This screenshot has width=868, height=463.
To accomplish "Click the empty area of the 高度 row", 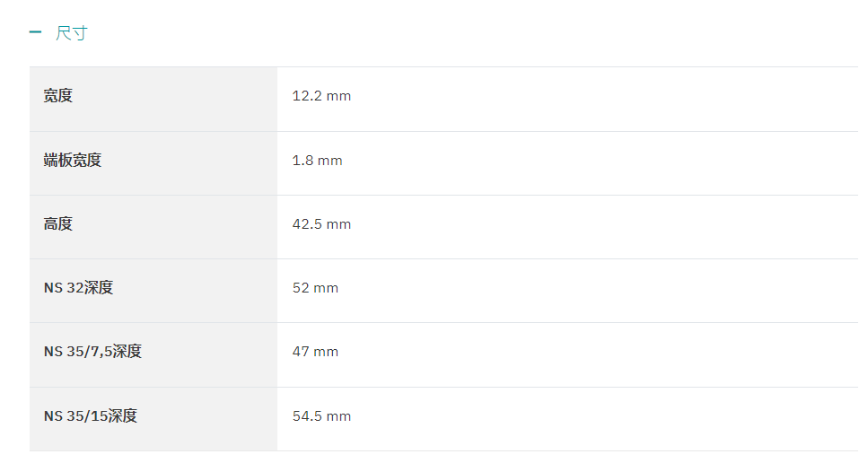I will click(x=603, y=227).
